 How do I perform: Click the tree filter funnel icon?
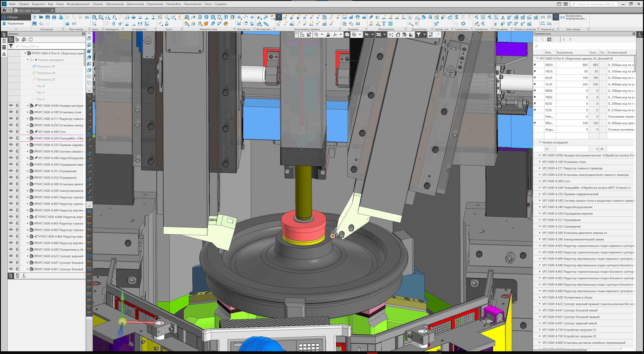pyautogui.click(x=11, y=46)
